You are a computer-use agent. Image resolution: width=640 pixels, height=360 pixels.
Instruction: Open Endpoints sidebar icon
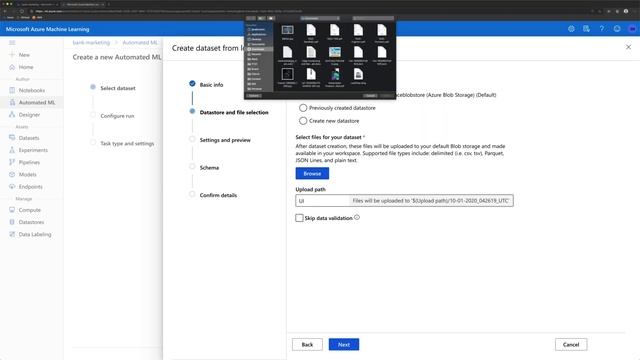pyautogui.click(x=12, y=187)
